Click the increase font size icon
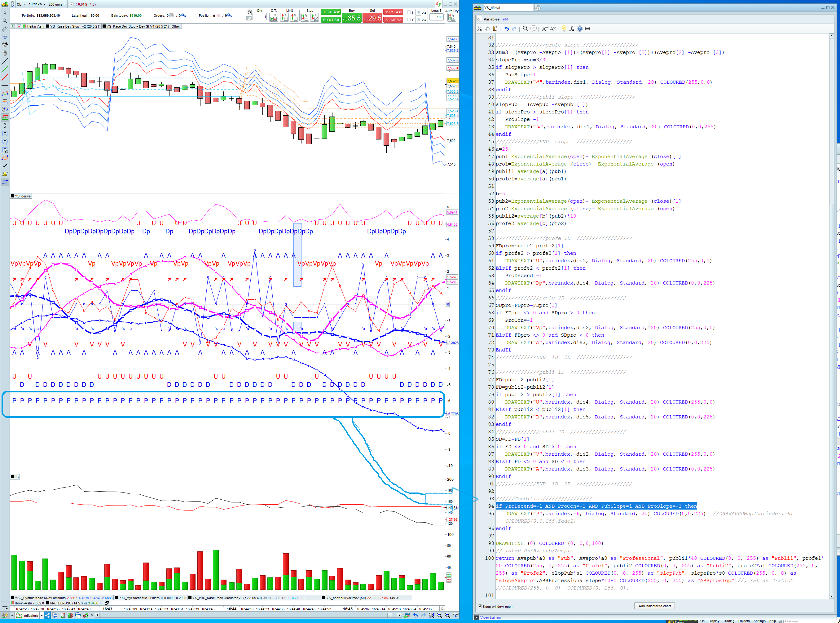The width and height of the screenshot is (840, 623). coord(553,29)
